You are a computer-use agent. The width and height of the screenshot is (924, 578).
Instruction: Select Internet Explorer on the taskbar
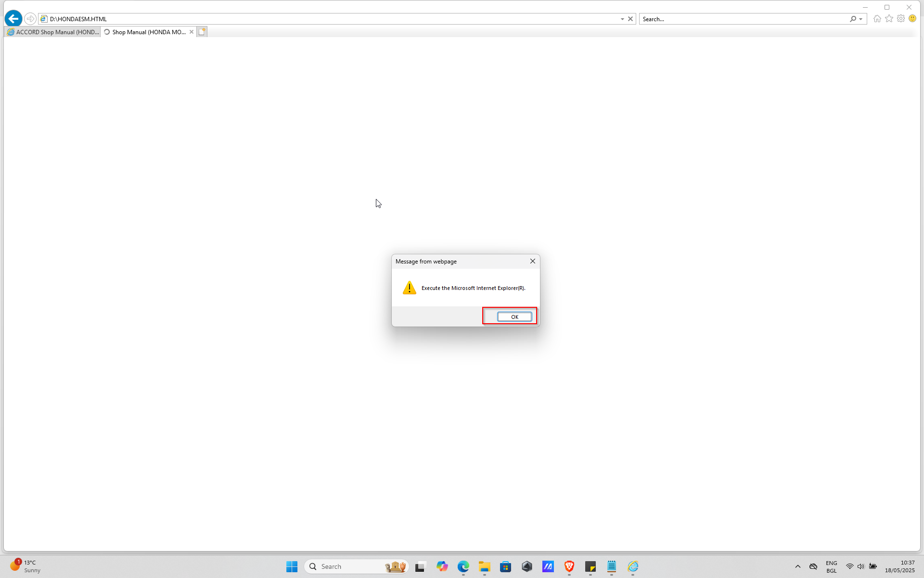pos(632,566)
